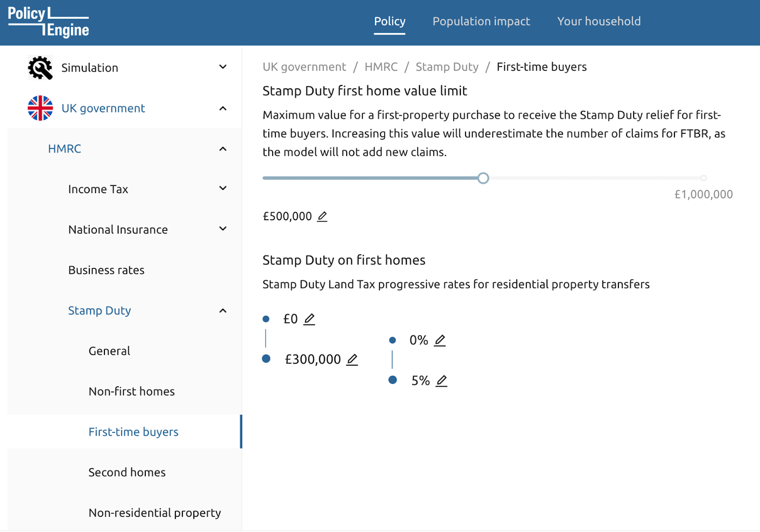Expand the Income Tax chevron
Screen dimensions: 760x532
point(223,188)
